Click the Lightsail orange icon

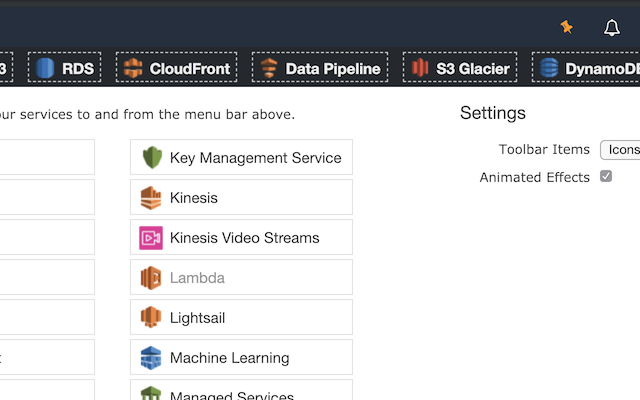(x=151, y=317)
